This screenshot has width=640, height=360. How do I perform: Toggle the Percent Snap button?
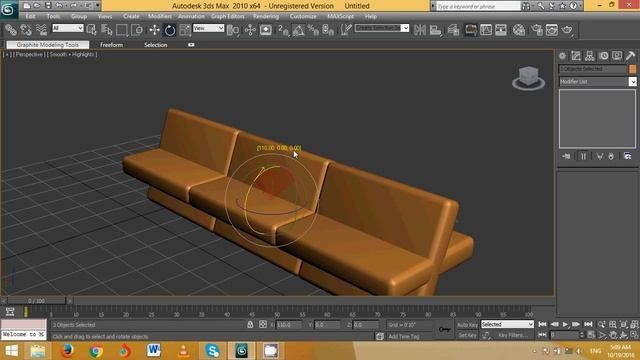point(313,30)
